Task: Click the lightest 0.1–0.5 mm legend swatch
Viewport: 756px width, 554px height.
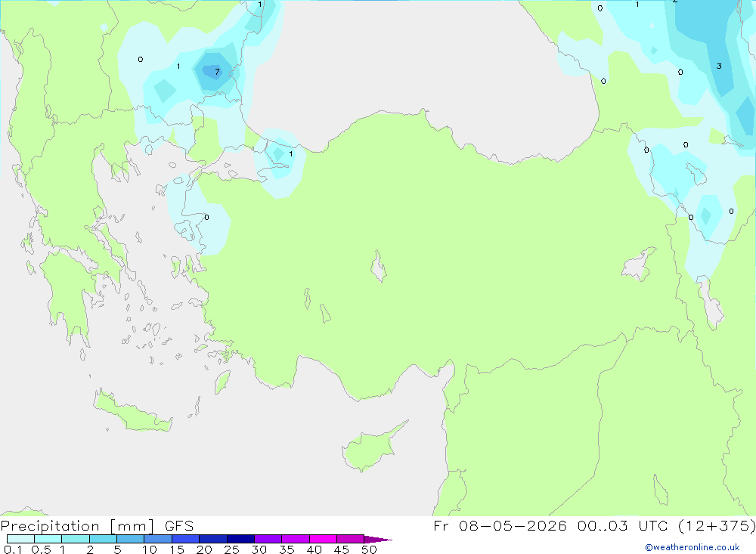Action: click(20, 539)
